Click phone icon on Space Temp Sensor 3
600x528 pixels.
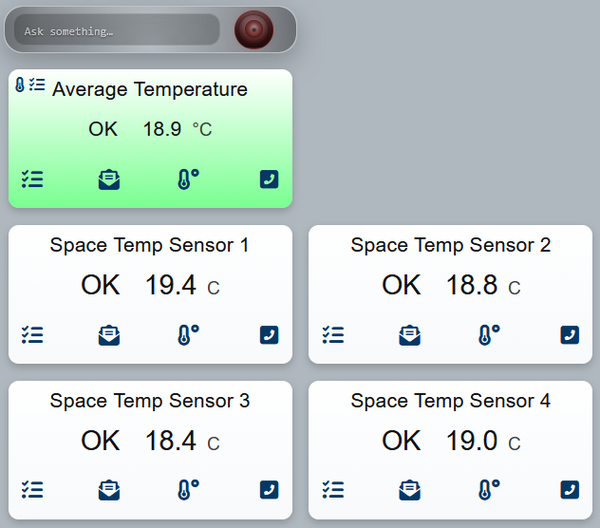(269, 490)
